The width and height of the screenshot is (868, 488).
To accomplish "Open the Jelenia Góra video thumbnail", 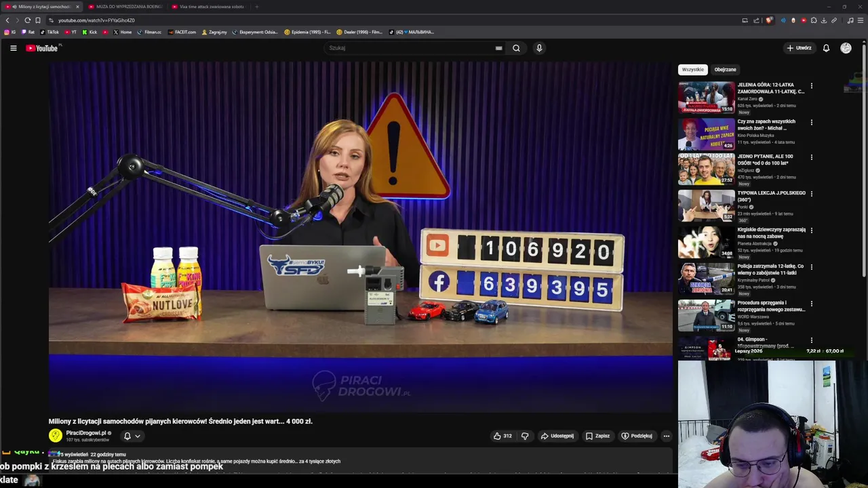I will 706,98.
